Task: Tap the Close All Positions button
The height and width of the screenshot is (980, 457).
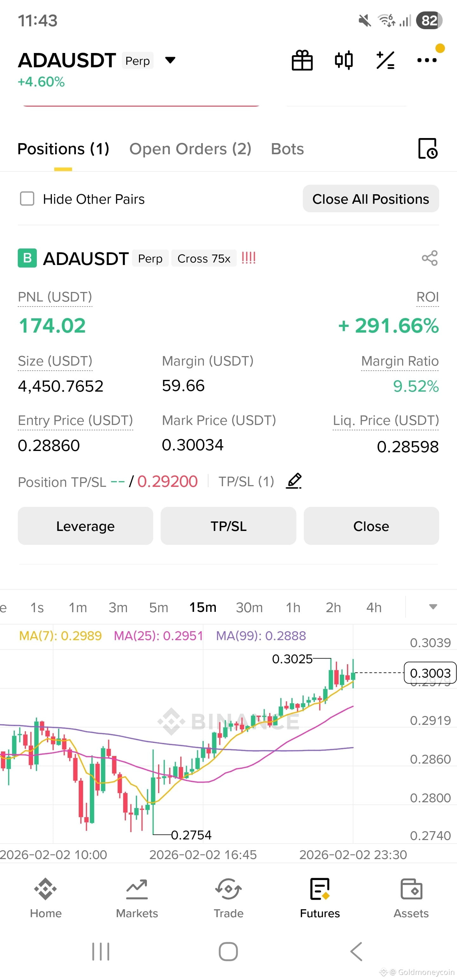Action: [371, 199]
